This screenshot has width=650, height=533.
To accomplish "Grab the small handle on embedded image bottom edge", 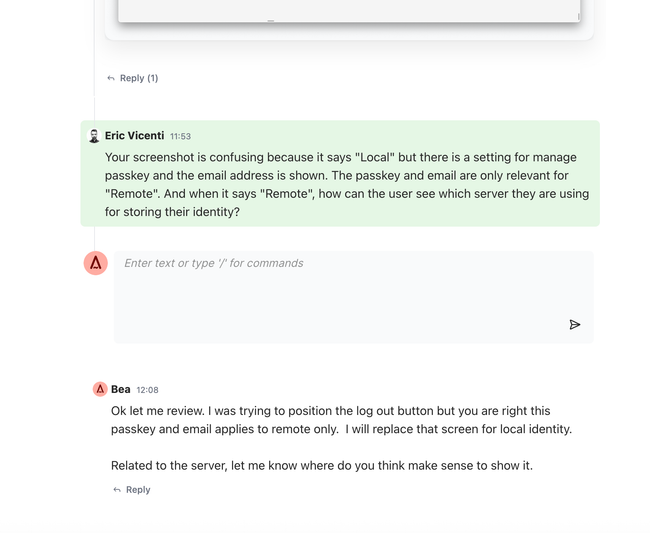I will [x=271, y=20].
